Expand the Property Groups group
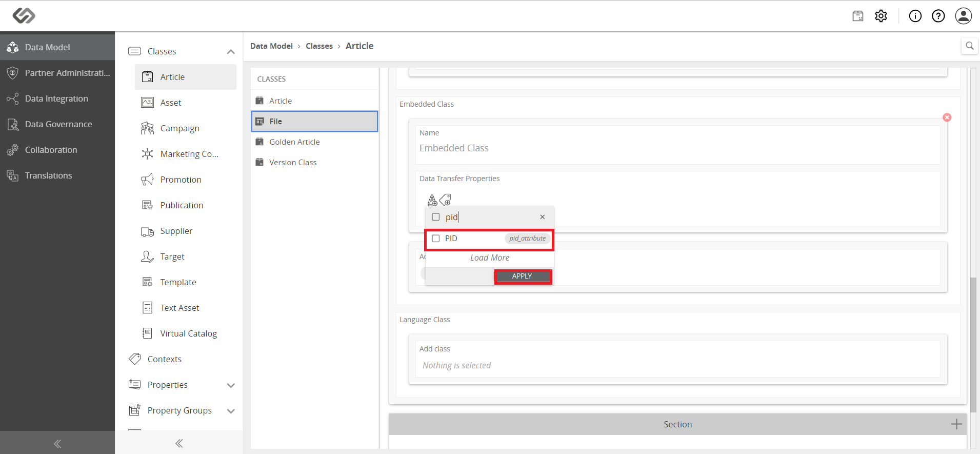The height and width of the screenshot is (454, 980). pyautogui.click(x=231, y=410)
